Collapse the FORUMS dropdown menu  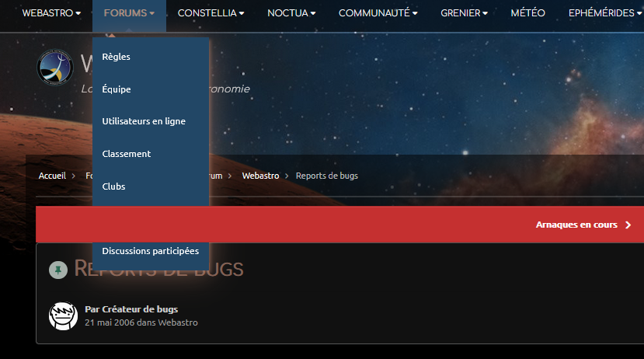129,13
